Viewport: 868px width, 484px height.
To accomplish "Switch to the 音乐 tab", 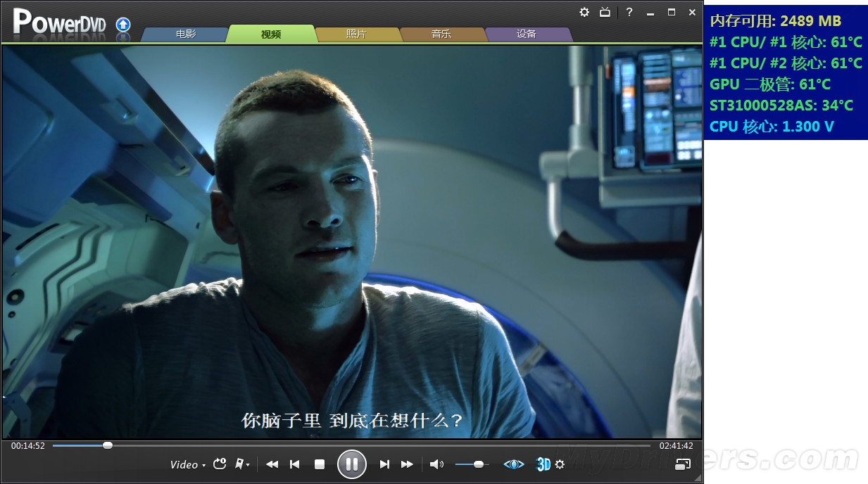I will (x=441, y=34).
